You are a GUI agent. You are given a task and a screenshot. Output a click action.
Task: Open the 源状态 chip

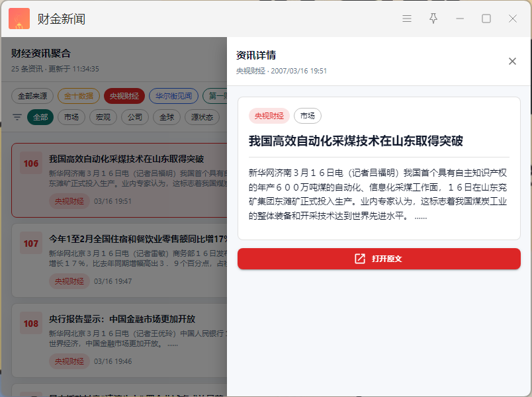(202, 117)
